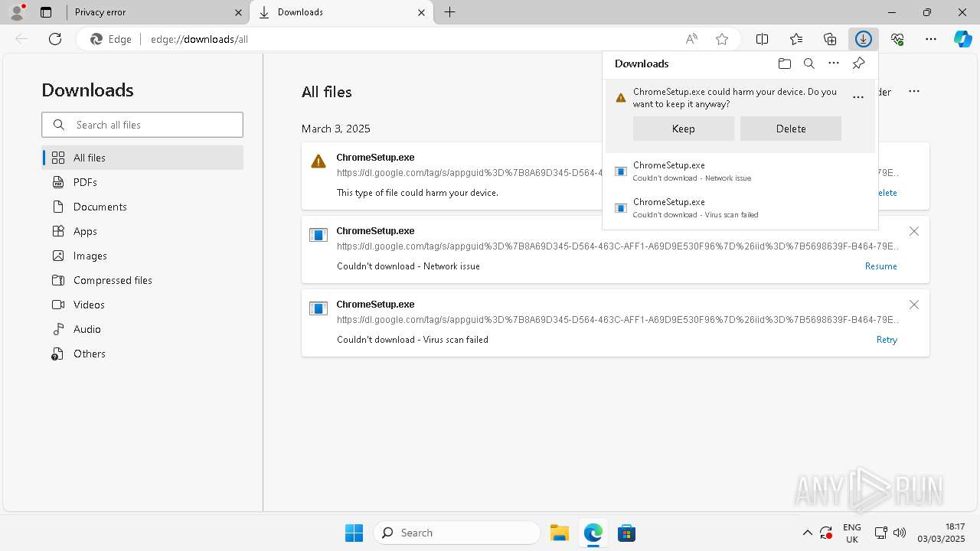Click the Delete button in flyout
Viewport: 980px width, 551px height.
[791, 129]
